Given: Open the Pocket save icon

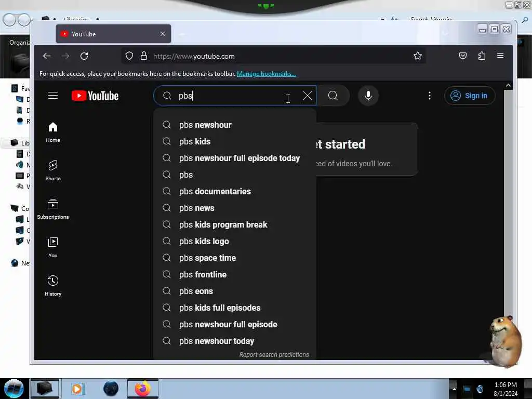Looking at the screenshot, I should [x=463, y=56].
